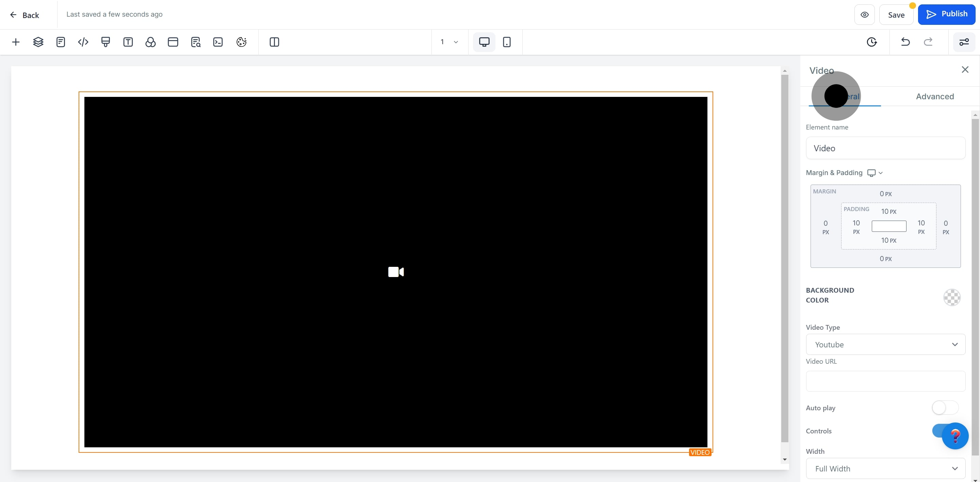Open the version history clock icon
Viewport: 980px width, 482px height.
[871, 42]
